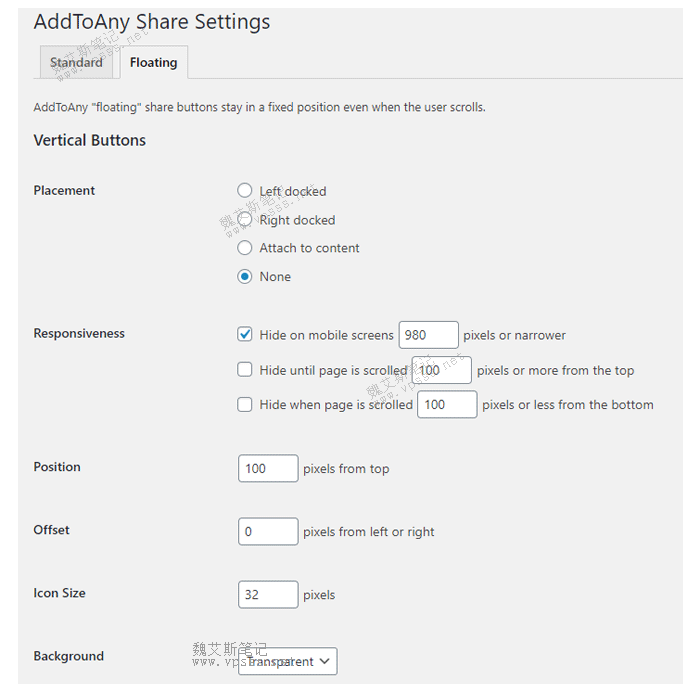The height and width of the screenshot is (691, 700).
Task: Select Left docked placement
Action: (245, 190)
